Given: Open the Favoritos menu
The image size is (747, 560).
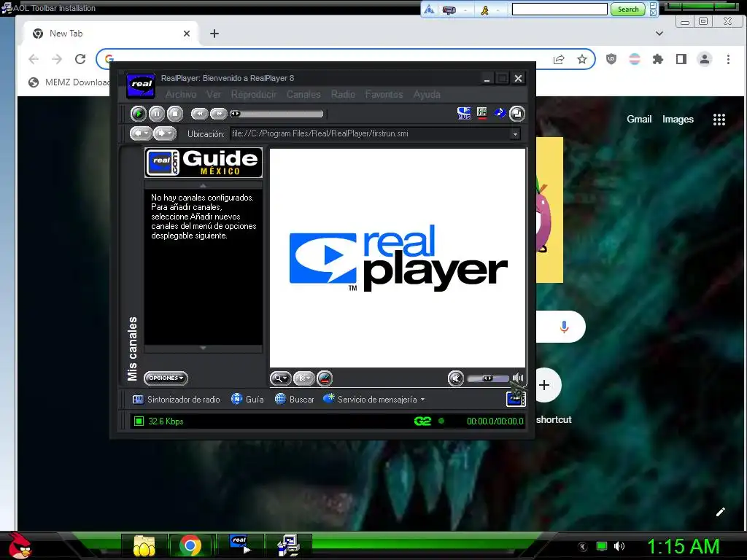Looking at the screenshot, I should click(384, 94).
